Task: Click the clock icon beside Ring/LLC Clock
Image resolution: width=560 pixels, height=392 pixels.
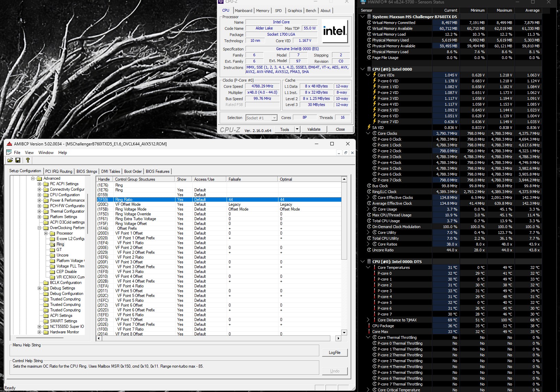Action: point(369,192)
